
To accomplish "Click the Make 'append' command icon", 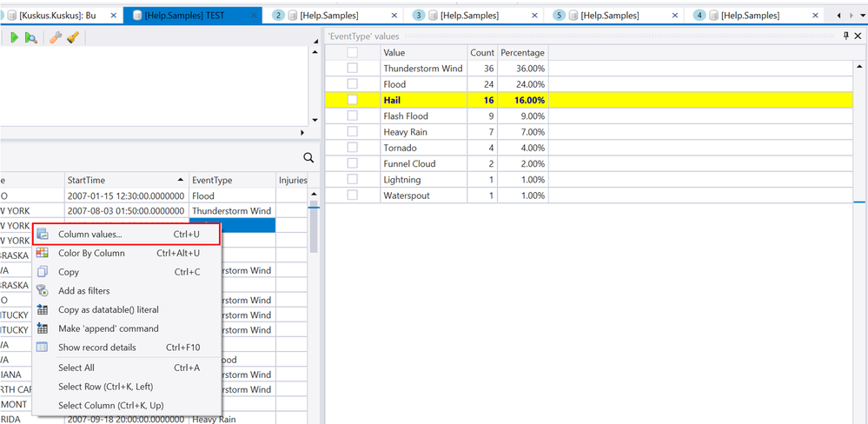I will [x=42, y=328].
